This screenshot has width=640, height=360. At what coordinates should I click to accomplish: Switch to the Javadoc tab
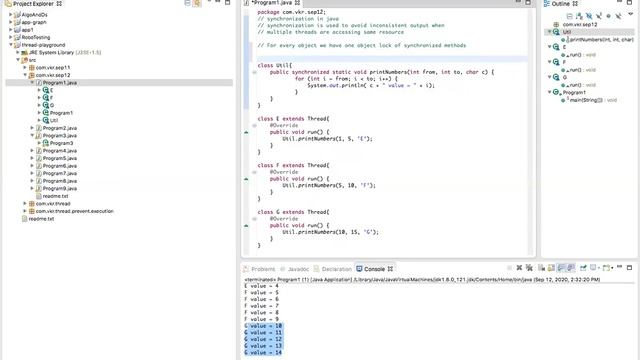coord(295,269)
